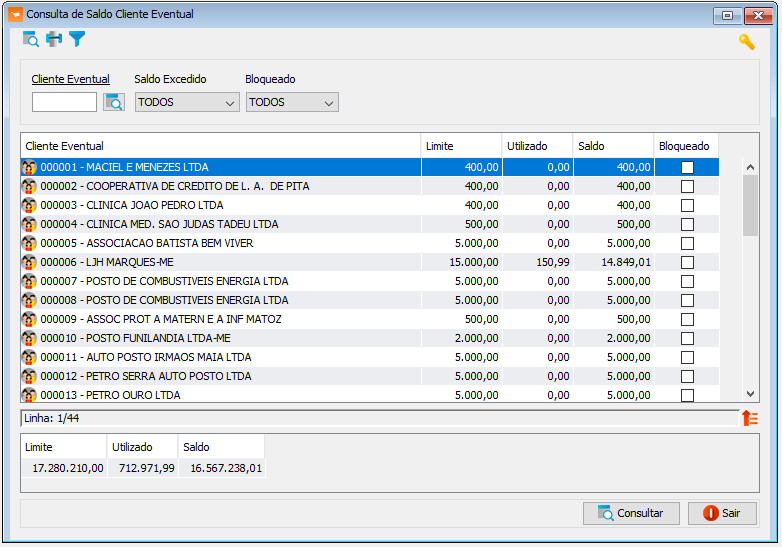Click Limite value 15.000,00
The height and width of the screenshot is (547, 782).
[474, 262]
